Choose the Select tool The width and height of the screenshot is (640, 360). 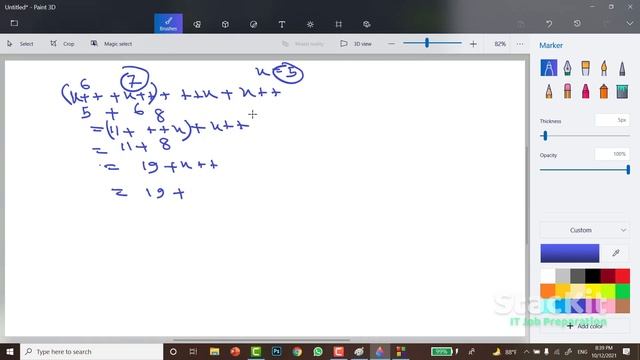(x=20, y=44)
